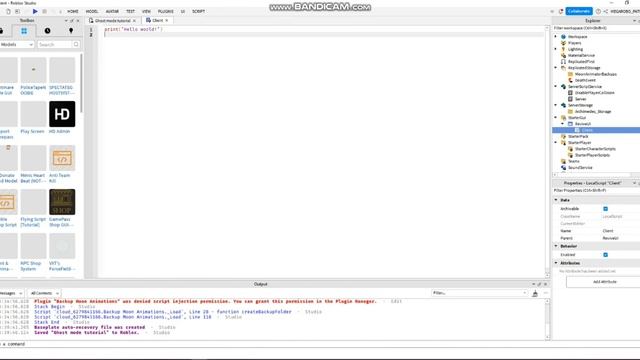This screenshot has width=640, height=360.
Task: Click the Teams icon in Explorer
Action: (x=564, y=161)
